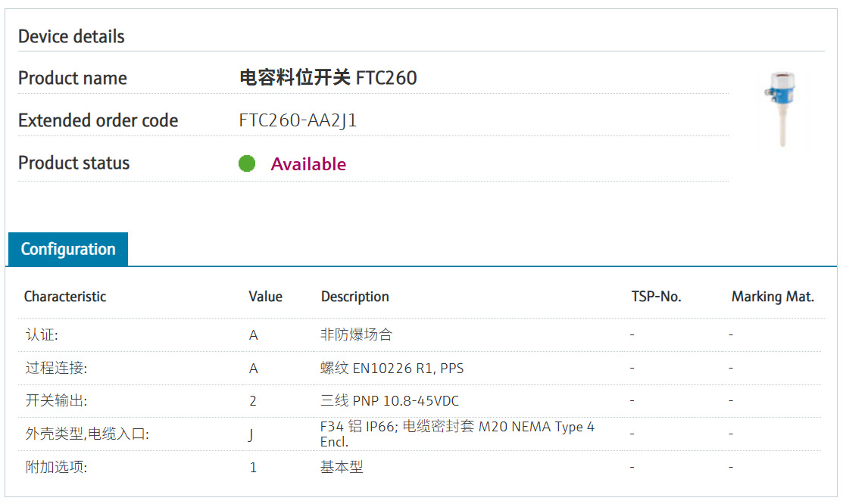Switch to the Configuration tab
The height and width of the screenshot is (504, 843).
68,250
